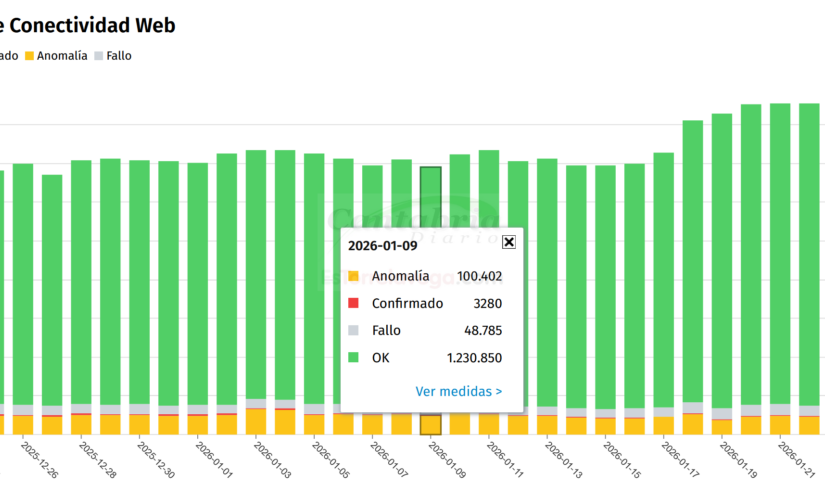The height and width of the screenshot is (485, 825).
Task: Click top of highlighted 2026-01-09 bar
Action: pos(431,172)
